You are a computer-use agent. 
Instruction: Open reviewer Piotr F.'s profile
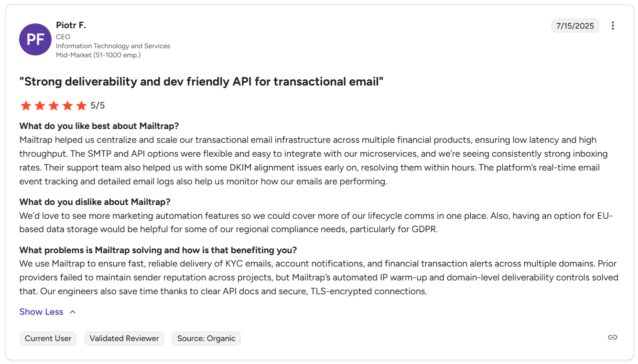[71, 25]
